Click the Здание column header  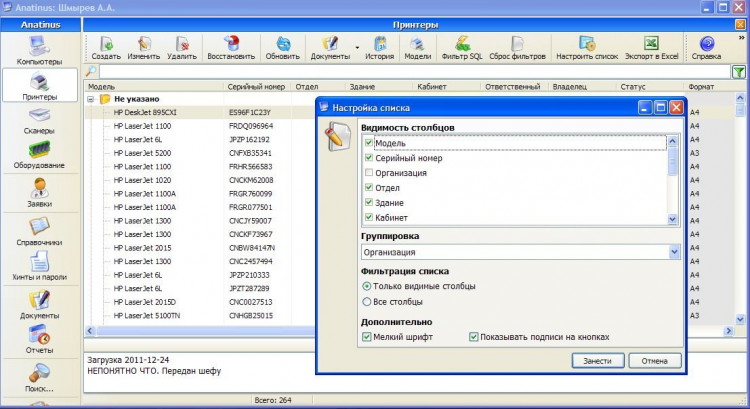coord(379,87)
